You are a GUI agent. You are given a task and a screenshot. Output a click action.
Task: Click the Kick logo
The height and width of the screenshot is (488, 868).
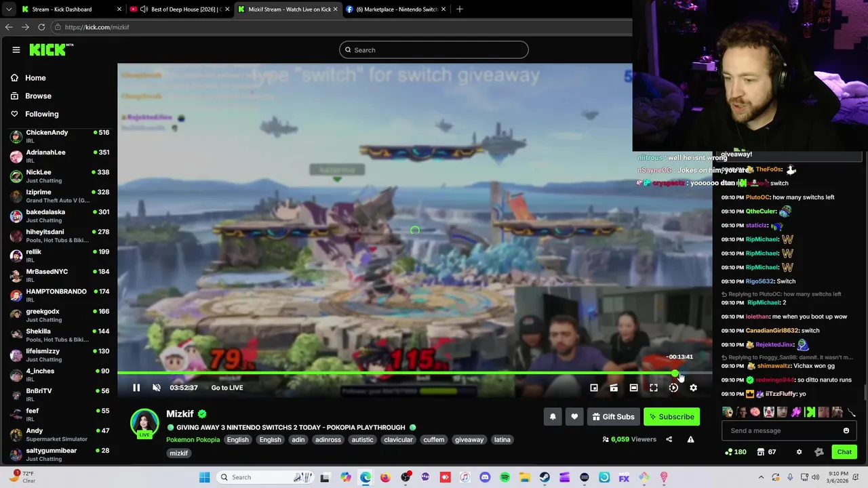coord(50,49)
